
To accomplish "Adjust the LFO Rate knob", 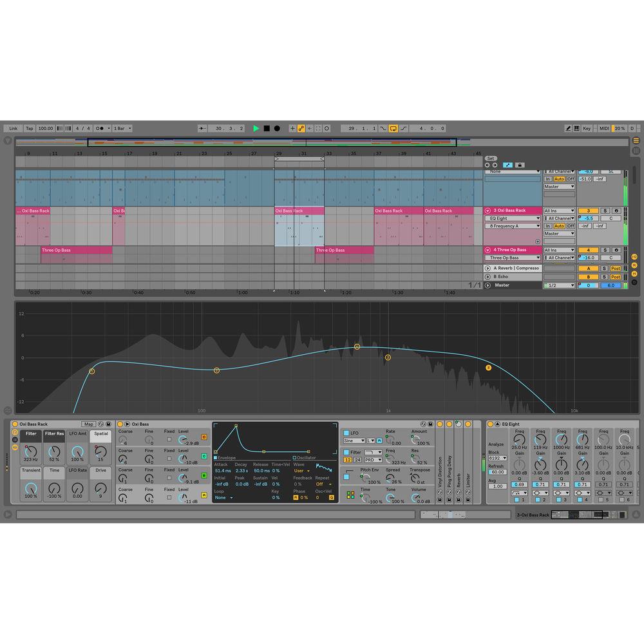I will tap(77, 489).
